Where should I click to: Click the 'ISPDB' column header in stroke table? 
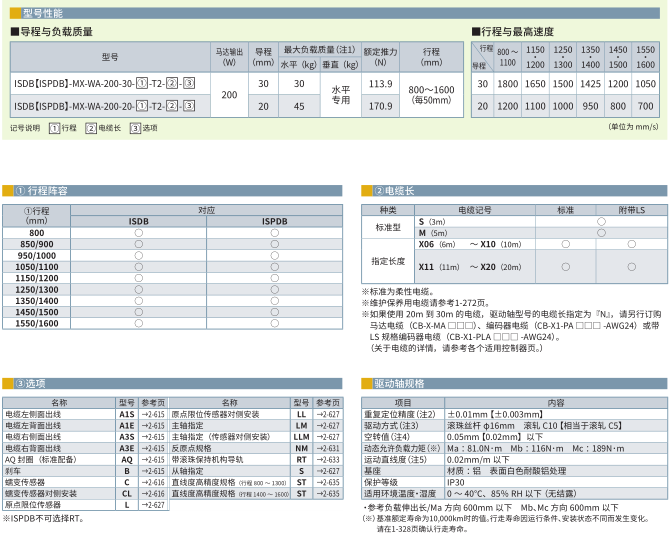[275, 222]
